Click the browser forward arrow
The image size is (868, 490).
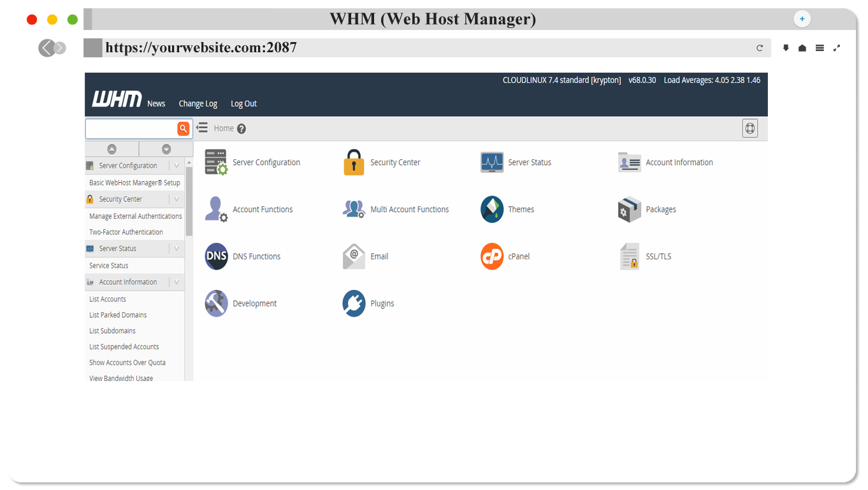pos(60,48)
